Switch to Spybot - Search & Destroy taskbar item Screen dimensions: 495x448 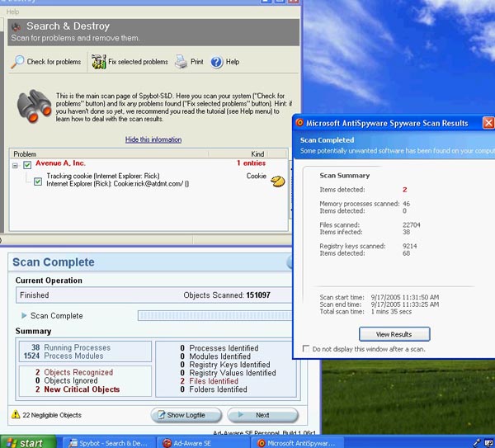click(109, 443)
